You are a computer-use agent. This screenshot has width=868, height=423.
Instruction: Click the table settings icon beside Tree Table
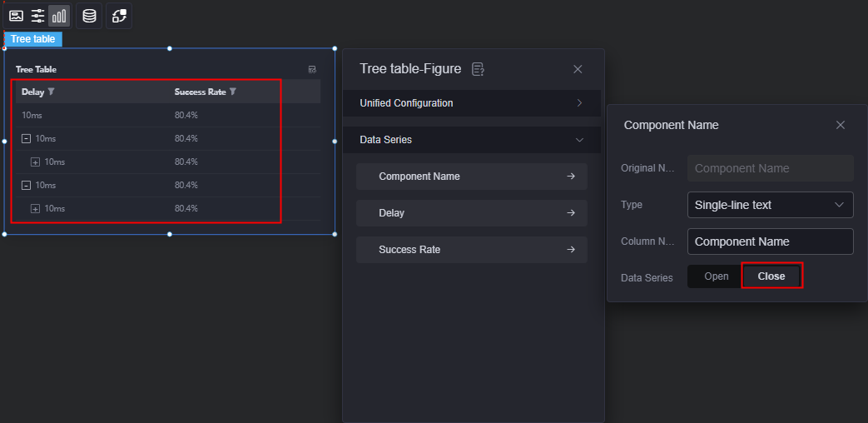(312, 70)
